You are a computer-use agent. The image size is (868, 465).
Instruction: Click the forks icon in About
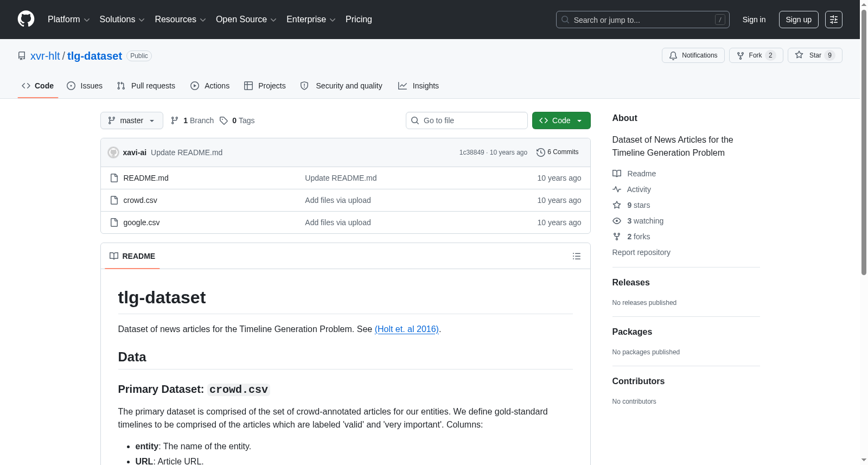click(x=617, y=237)
